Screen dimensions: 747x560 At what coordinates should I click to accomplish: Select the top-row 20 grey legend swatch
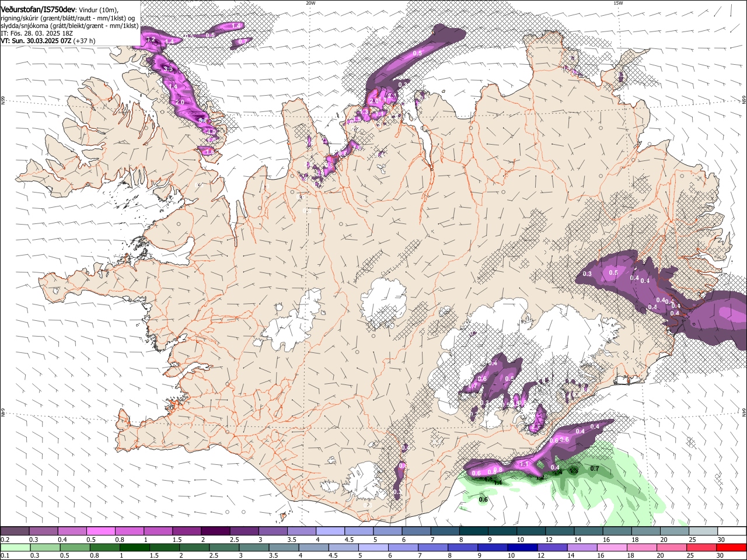674,531
